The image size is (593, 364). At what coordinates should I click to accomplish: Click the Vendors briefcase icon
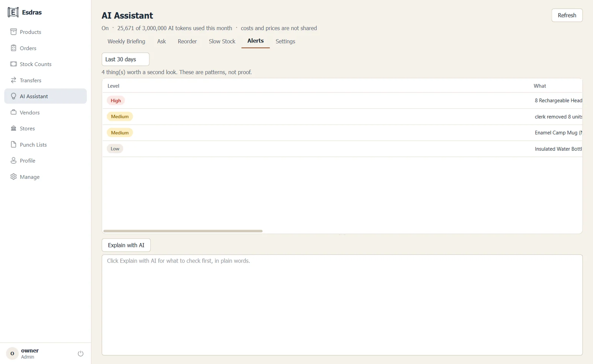click(x=14, y=113)
